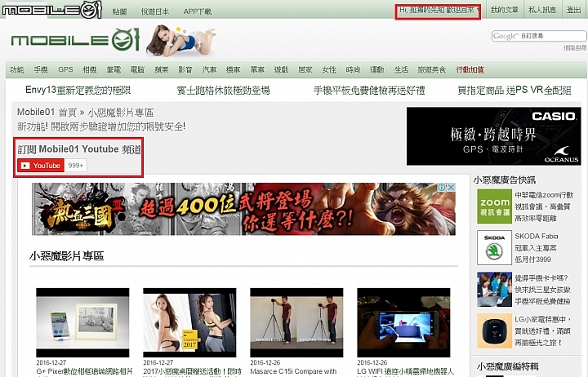The image size is (588, 377).
Task: Open the AdChoices info icon on banner
Action: [442, 187]
